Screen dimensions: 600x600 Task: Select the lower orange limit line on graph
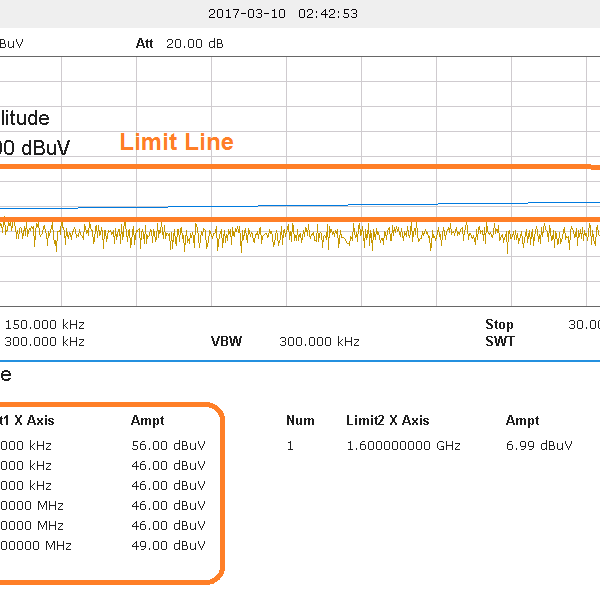click(300, 219)
